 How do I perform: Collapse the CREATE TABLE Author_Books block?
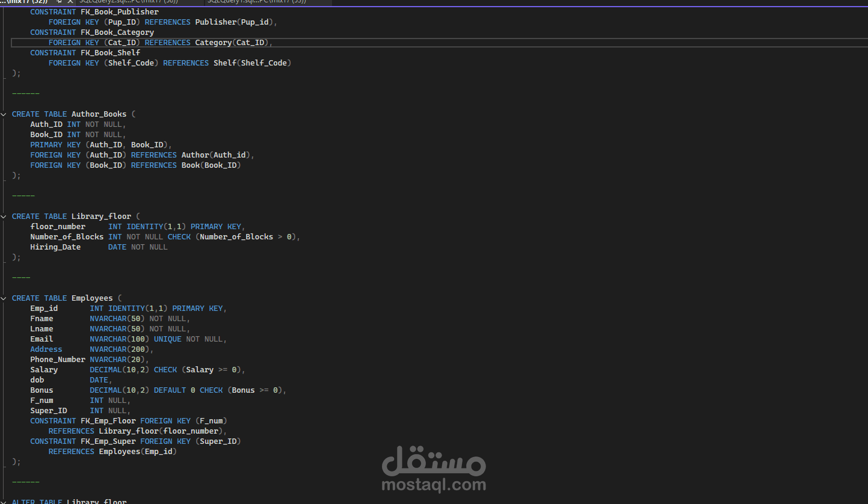tap(5, 114)
